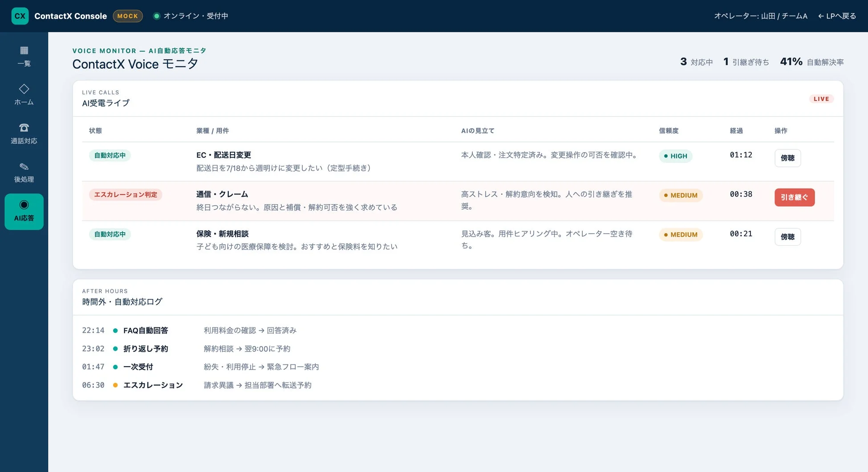Screen dimensions: 868x472
Task: Click AI assessment 高ストレス・解約意向を検知 text
Action: [547, 200]
